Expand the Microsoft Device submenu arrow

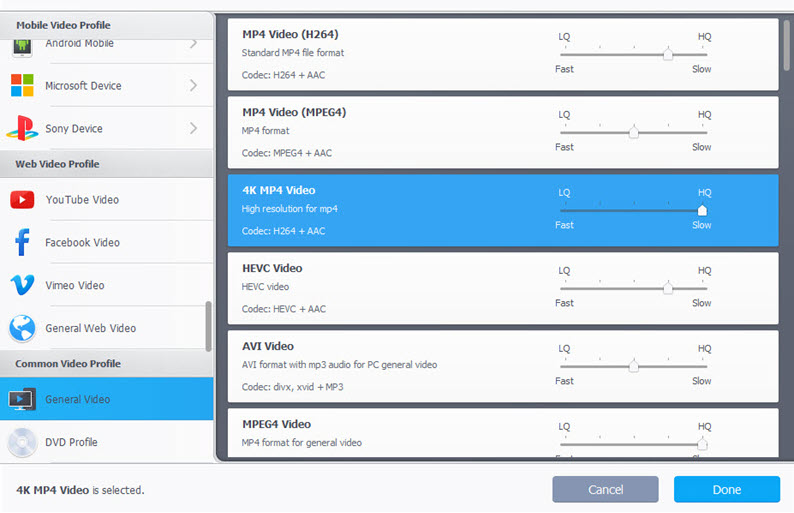point(193,86)
